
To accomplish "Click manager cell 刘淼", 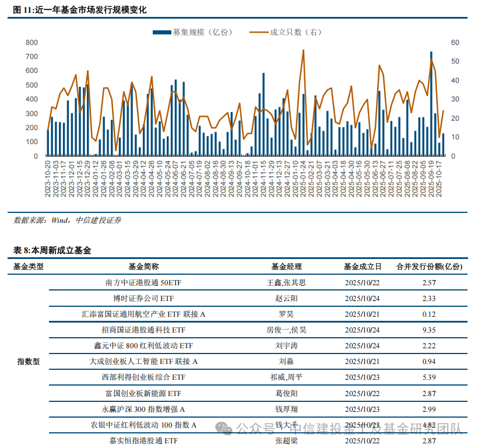I will [286, 362].
